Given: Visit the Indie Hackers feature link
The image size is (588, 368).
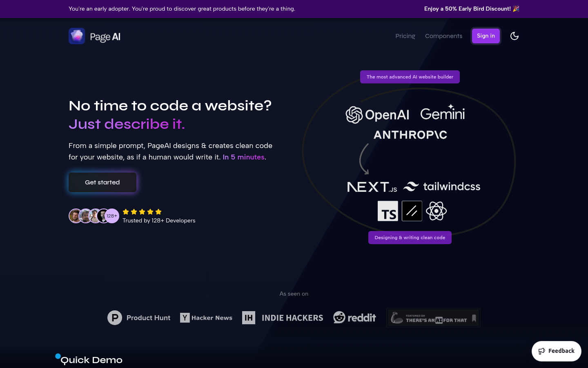Looking at the screenshot, I should pyautogui.click(x=283, y=318).
